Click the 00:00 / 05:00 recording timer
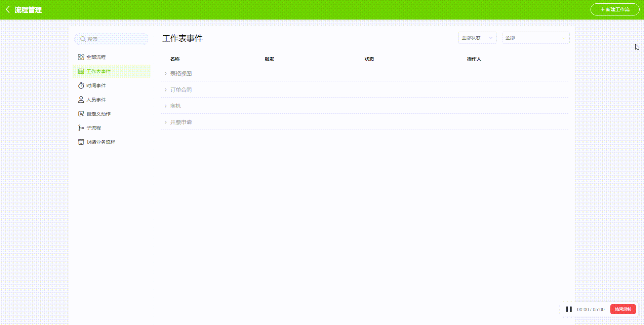 (591, 310)
